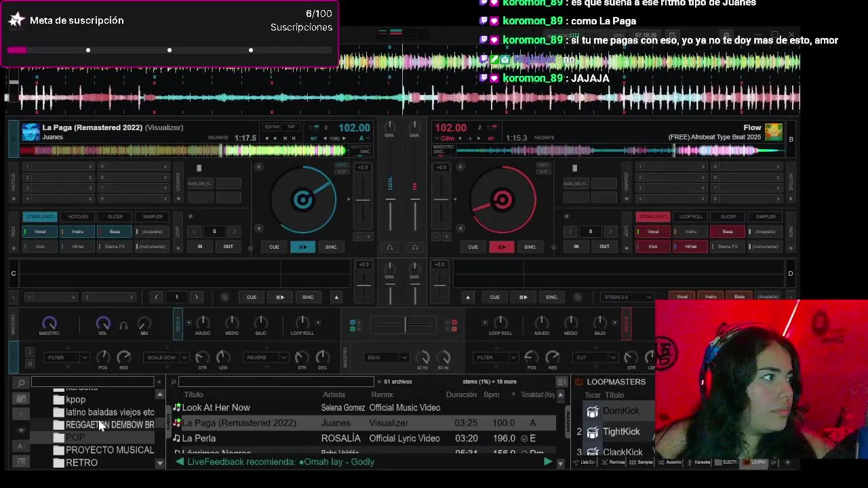Pause deck B with the red play button

[502, 247]
